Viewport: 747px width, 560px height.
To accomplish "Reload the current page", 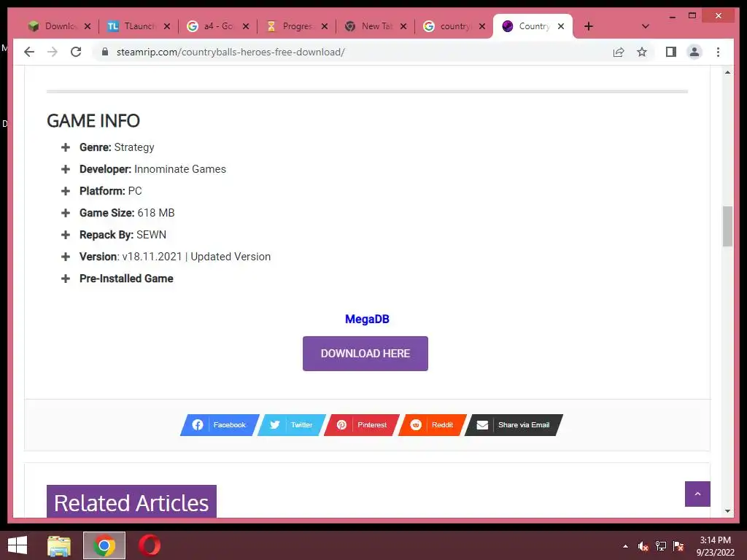I will click(76, 52).
